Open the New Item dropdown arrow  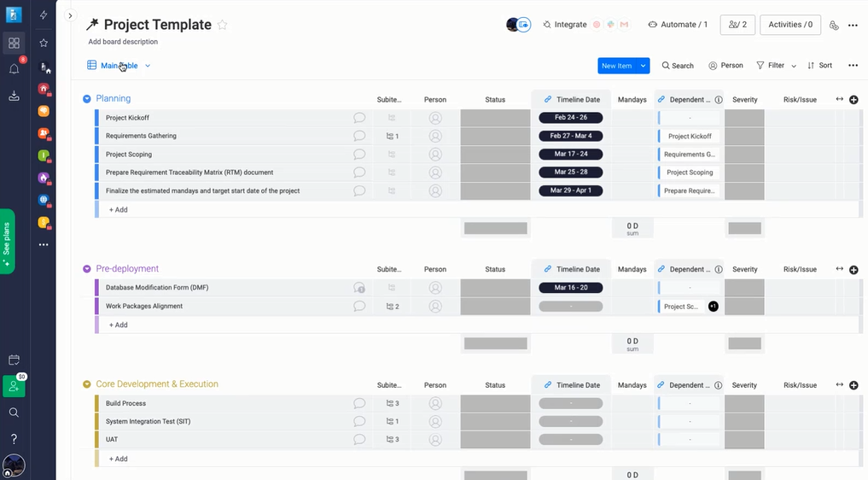click(644, 66)
